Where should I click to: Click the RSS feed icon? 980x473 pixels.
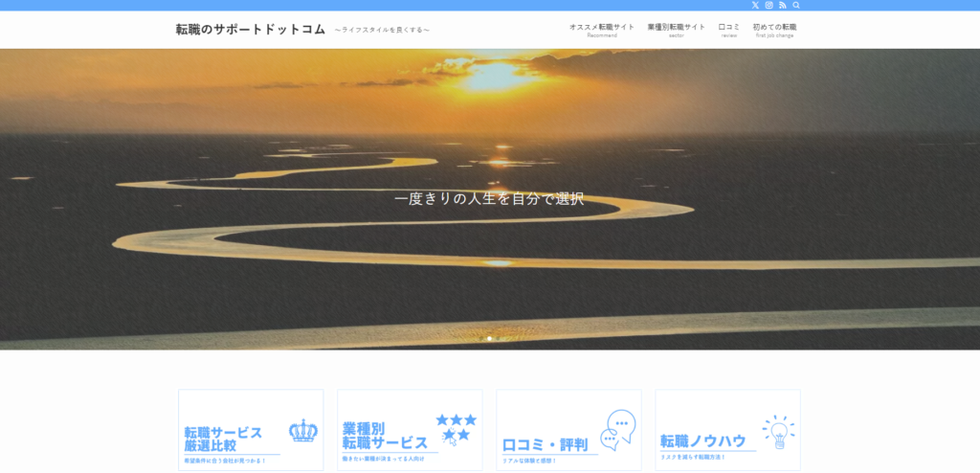tap(782, 5)
